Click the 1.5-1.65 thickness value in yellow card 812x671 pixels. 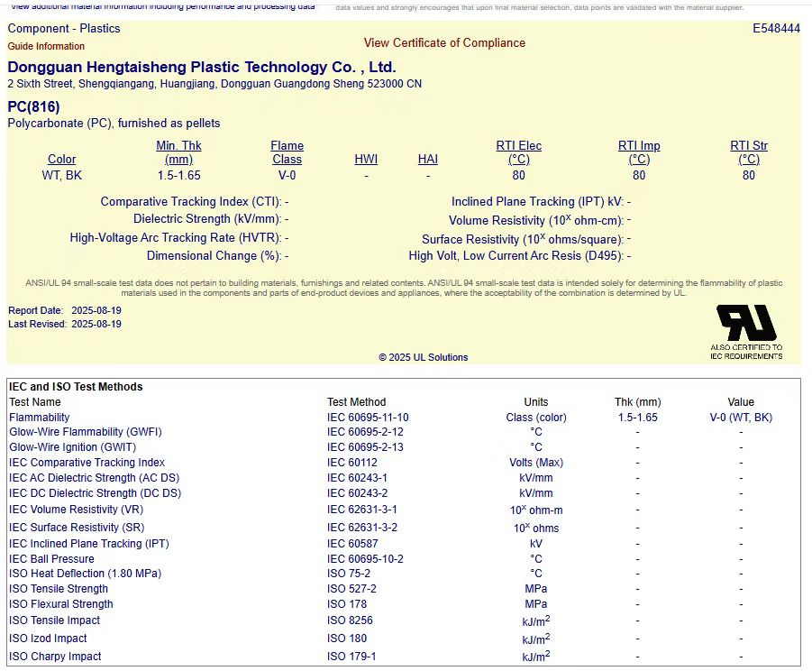pos(178,175)
